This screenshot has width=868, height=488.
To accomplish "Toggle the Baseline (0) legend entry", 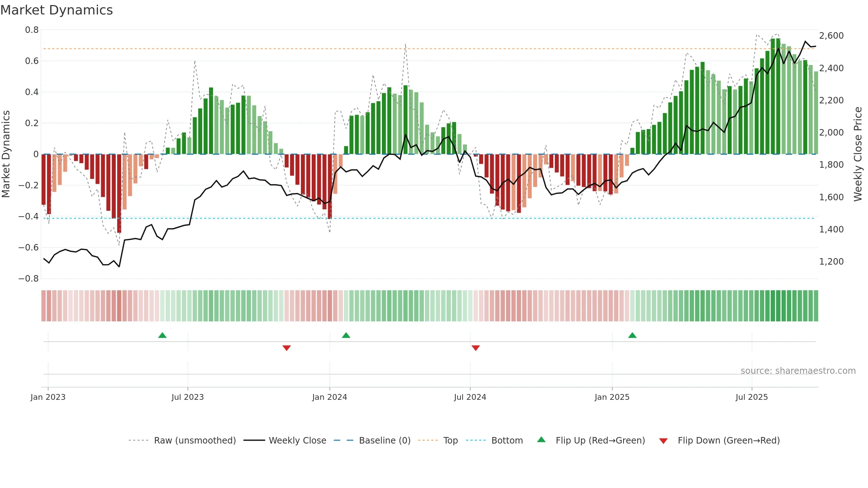I will [372, 440].
